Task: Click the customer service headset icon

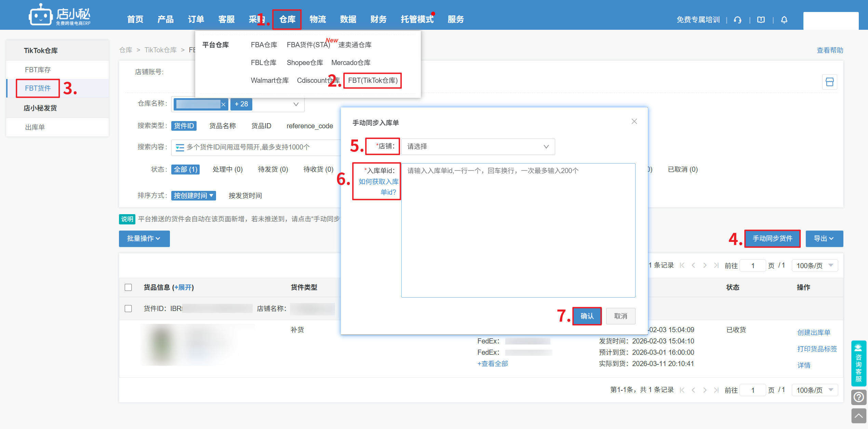Action: tap(738, 20)
